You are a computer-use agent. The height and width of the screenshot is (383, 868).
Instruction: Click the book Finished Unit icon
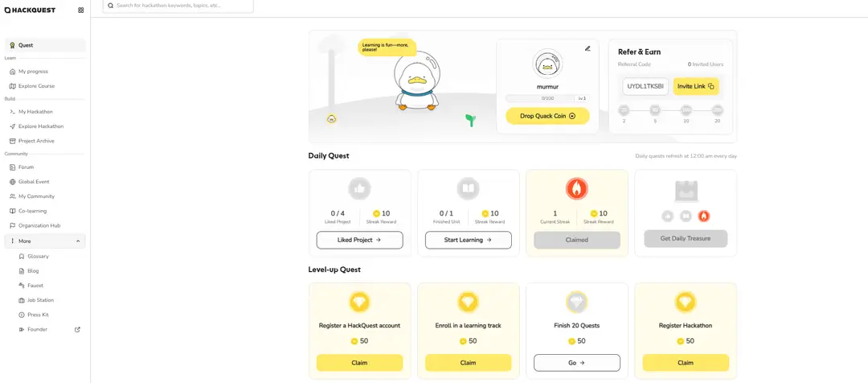tap(468, 188)
